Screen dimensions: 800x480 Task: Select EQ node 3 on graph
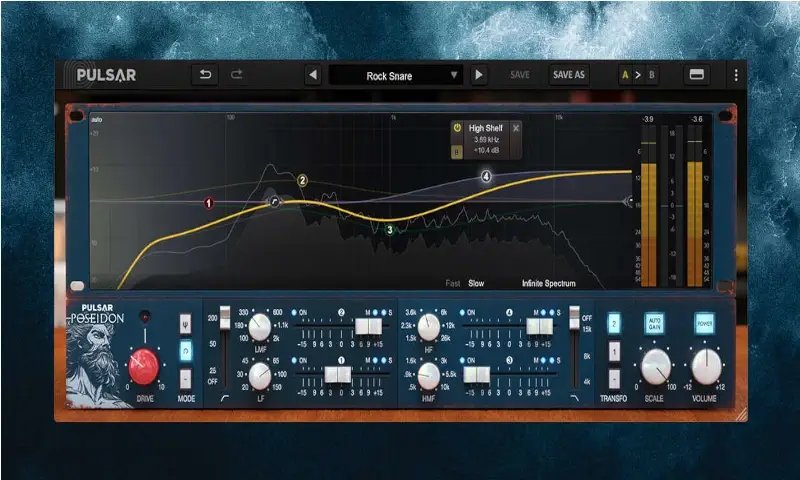[x=390, y=230]
